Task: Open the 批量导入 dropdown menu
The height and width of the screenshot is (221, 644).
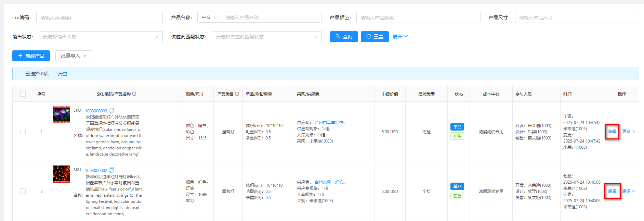Action: pyautogui.click(x=74, y=56)
